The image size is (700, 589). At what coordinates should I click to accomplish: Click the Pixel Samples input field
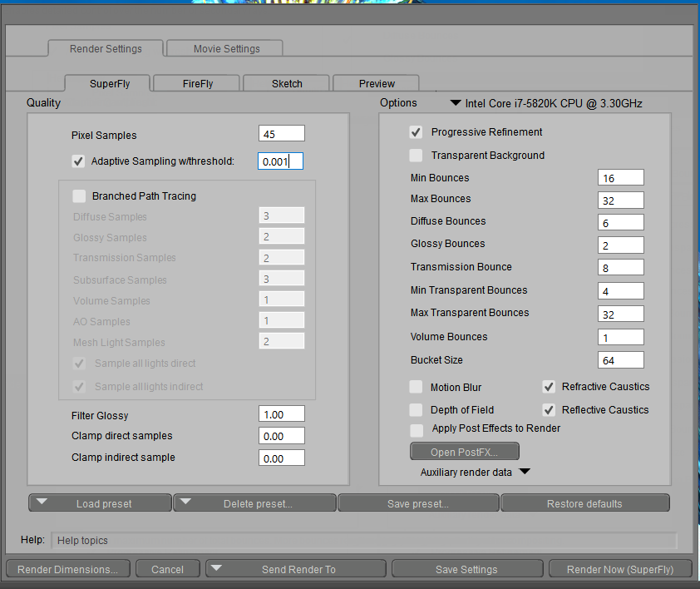[281, 134]
